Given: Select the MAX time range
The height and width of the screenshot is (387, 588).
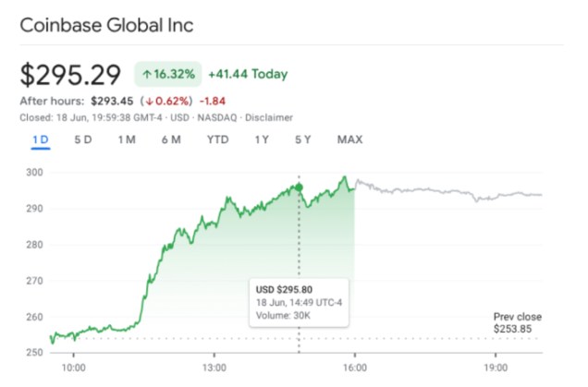Looking at the screenshot, I should pyautogui.click(x=349, y=139).
